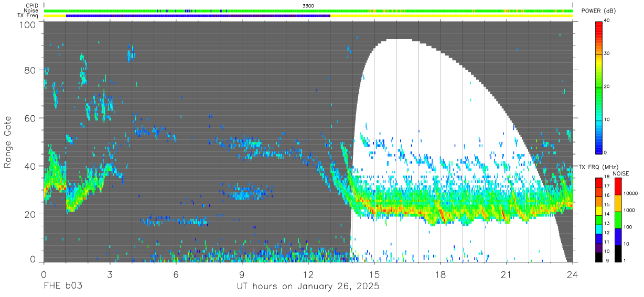Click the noise scale label 1000
Screen dimensions: 644x297
click(x=629, y=211)
